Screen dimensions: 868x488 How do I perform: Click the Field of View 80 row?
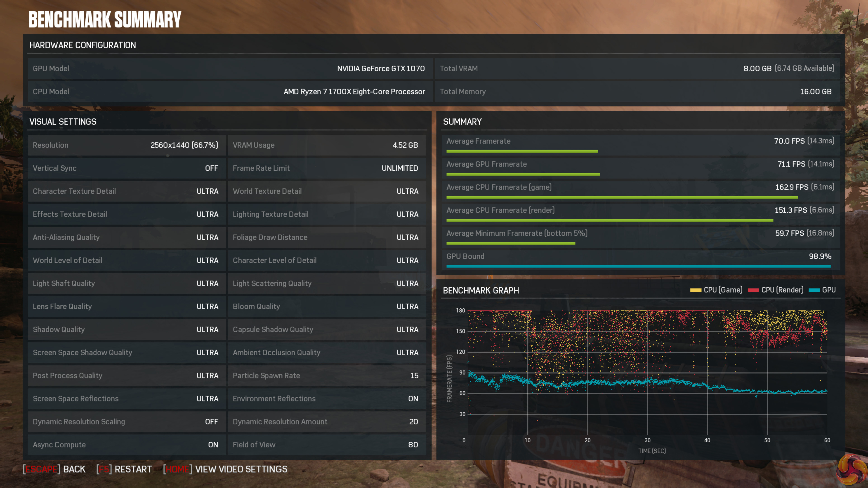click(x=326, y=445)
